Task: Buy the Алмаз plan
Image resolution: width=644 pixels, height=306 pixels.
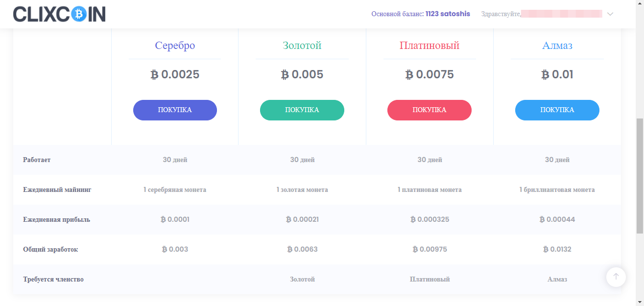Action: coord(557,110)
